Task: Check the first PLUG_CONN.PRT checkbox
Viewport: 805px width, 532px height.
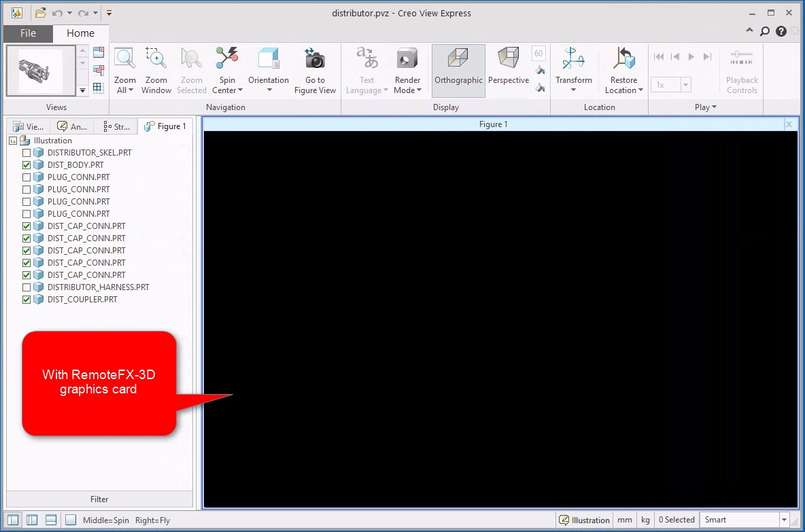Action: [27, 177]
